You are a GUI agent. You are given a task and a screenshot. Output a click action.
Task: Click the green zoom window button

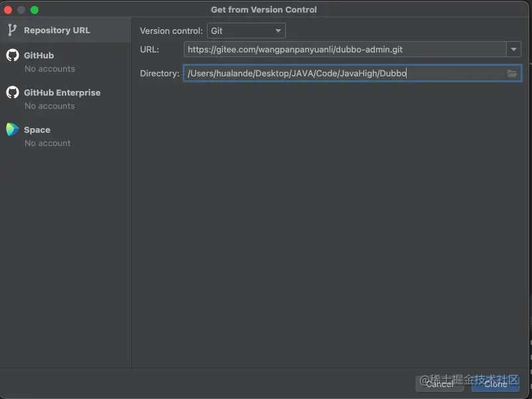click(x=34, y=10)
